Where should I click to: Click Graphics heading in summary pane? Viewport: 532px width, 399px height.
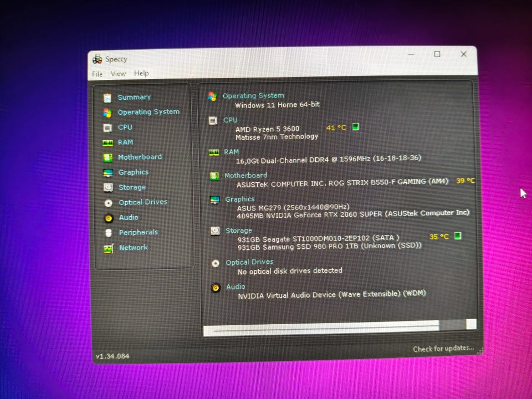tap(240, 199)
